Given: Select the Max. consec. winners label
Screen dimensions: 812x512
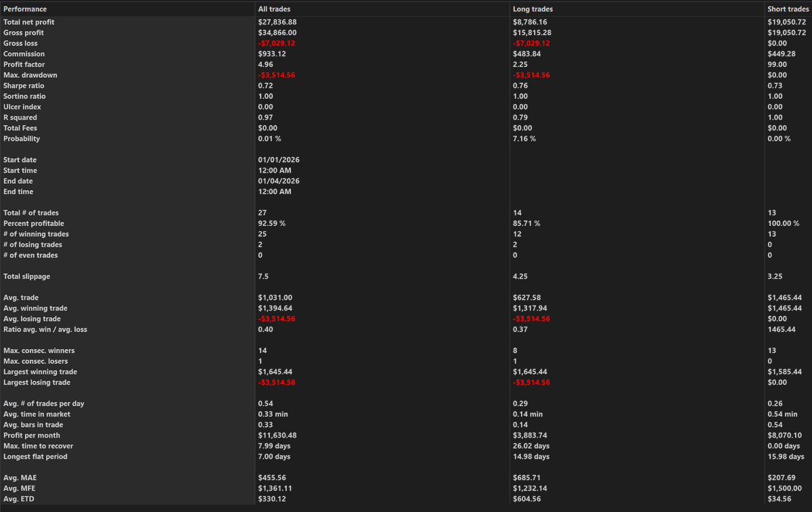Looking at the screenshot, I should pyautogui.click(x=39, y=351).
